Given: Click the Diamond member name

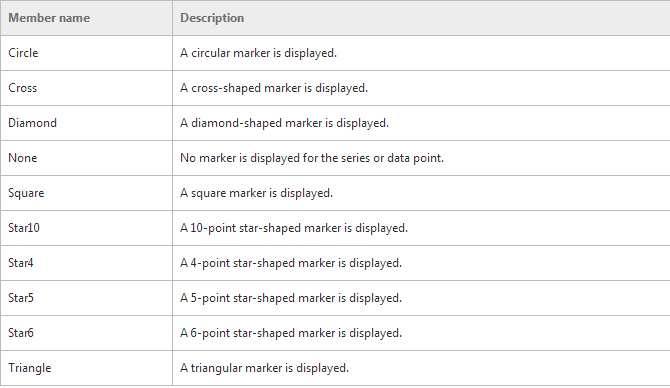Looking at the screenshot, I should (32, 123).
